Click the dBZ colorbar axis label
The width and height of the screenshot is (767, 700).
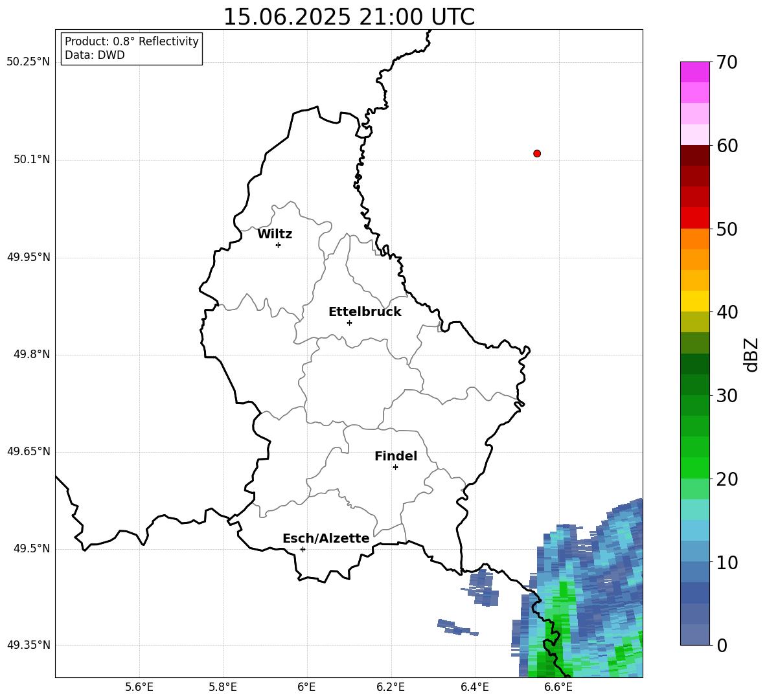coord(751,354)
